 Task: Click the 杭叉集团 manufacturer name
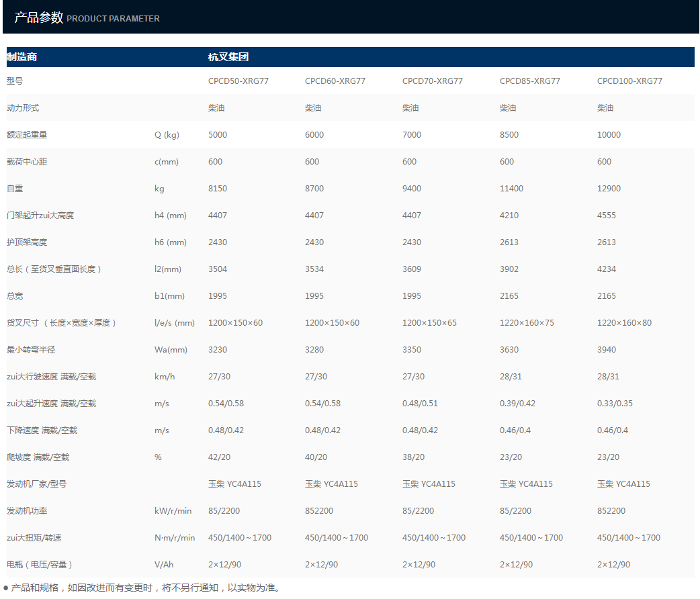click(x=228, y=57)
